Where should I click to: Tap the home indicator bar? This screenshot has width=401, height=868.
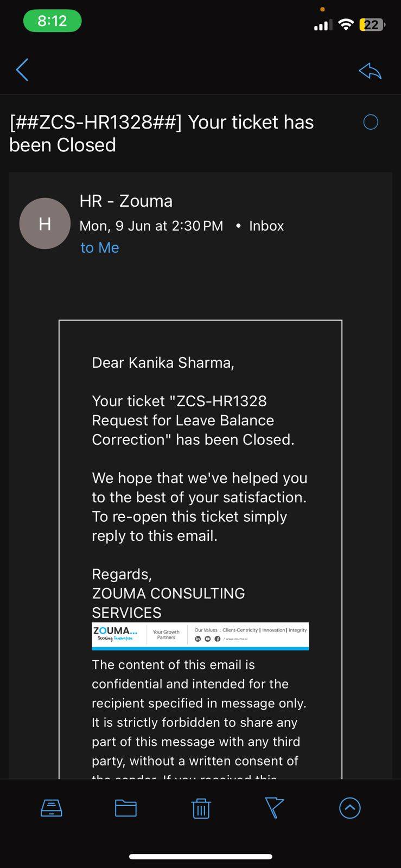[x=200, y=857]
